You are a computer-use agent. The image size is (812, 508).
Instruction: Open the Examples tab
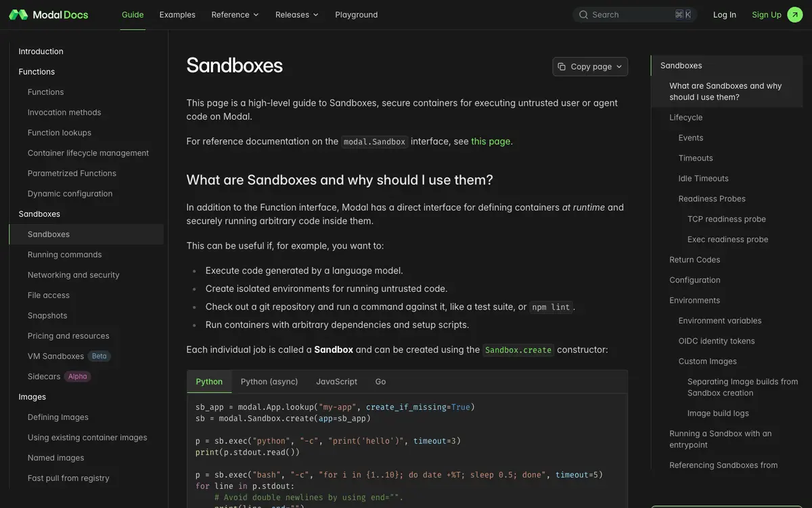click(177, 14)
